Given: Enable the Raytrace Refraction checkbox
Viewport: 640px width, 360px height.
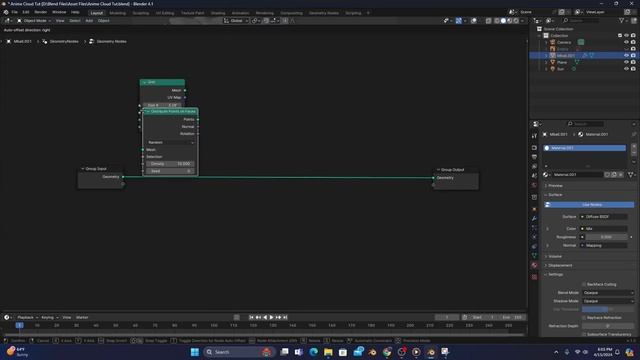Looking at the screenshot, I should click(x=584, y=318).
